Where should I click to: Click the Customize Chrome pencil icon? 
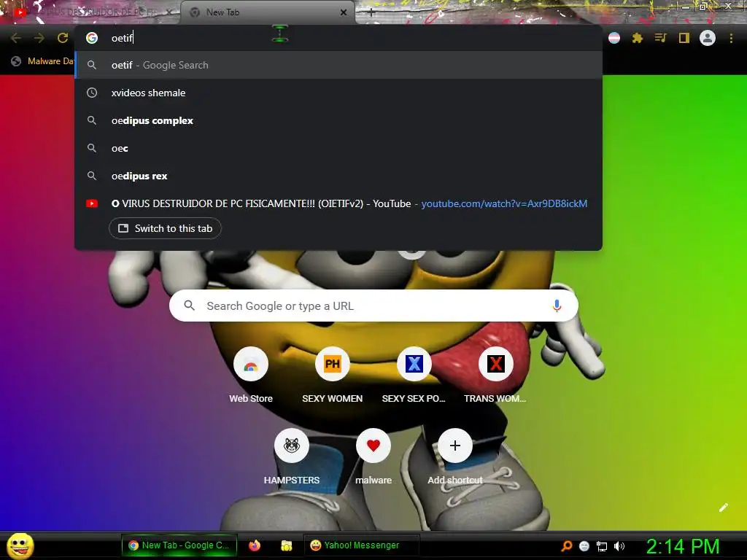(x=724, y=507)
